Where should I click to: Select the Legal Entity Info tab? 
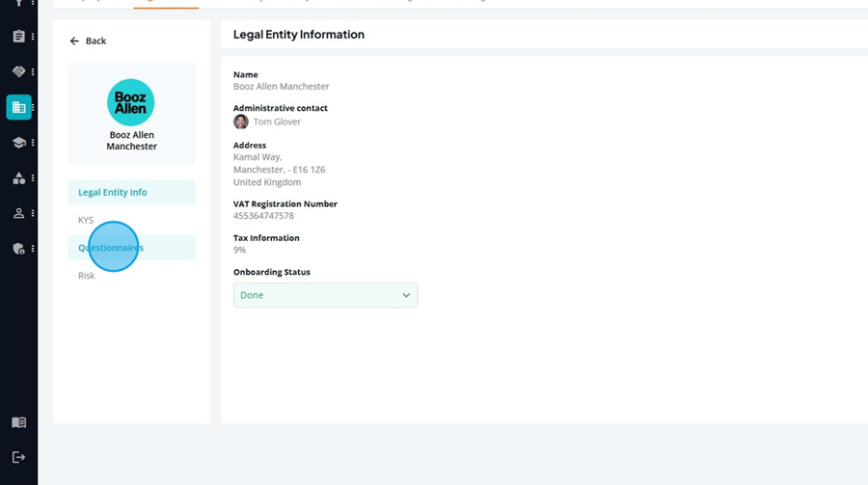click(132, 192)
